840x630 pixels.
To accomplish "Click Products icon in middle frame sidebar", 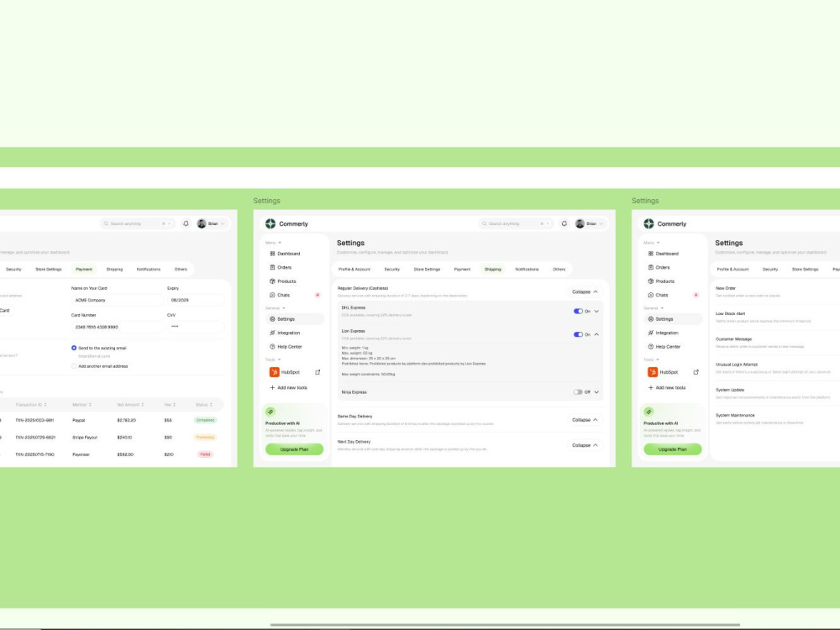I will point(272,281).
